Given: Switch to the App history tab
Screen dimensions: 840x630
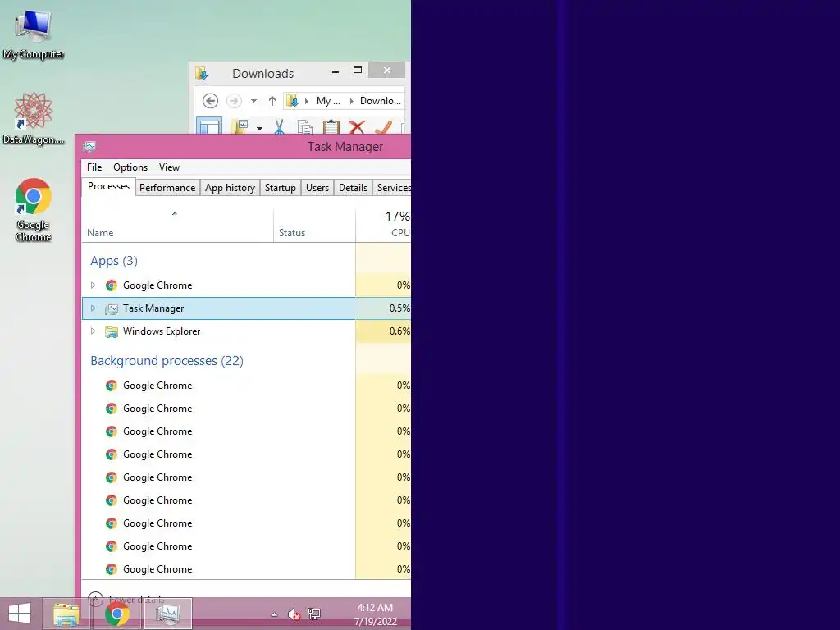Looking at the screenshot, I should [x=230, y=188].
